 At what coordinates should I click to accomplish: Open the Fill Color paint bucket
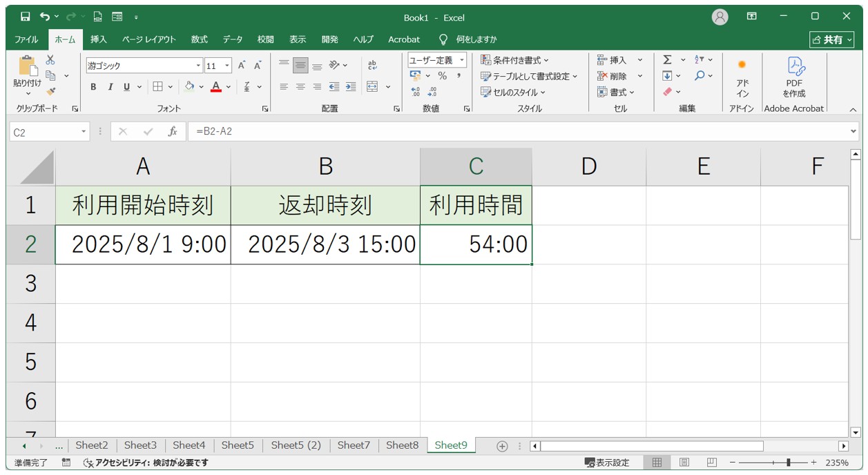[x=189, y=87]
